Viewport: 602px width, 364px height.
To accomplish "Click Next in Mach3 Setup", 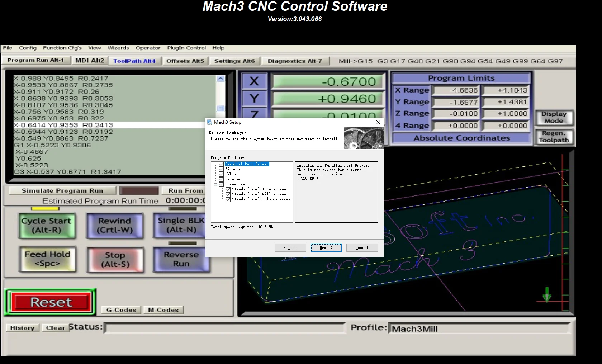I will pos(326,247).
